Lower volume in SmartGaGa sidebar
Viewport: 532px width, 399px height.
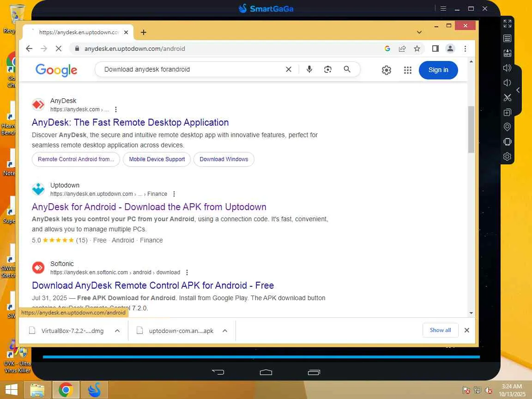pyautogui.click(x=507, y=83)
